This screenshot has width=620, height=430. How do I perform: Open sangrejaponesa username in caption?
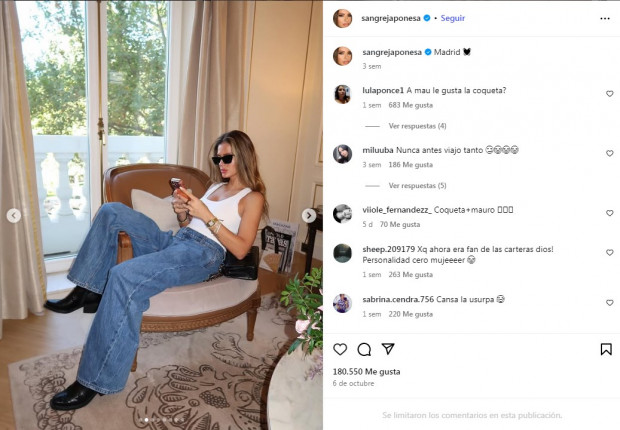click(392, 52)
